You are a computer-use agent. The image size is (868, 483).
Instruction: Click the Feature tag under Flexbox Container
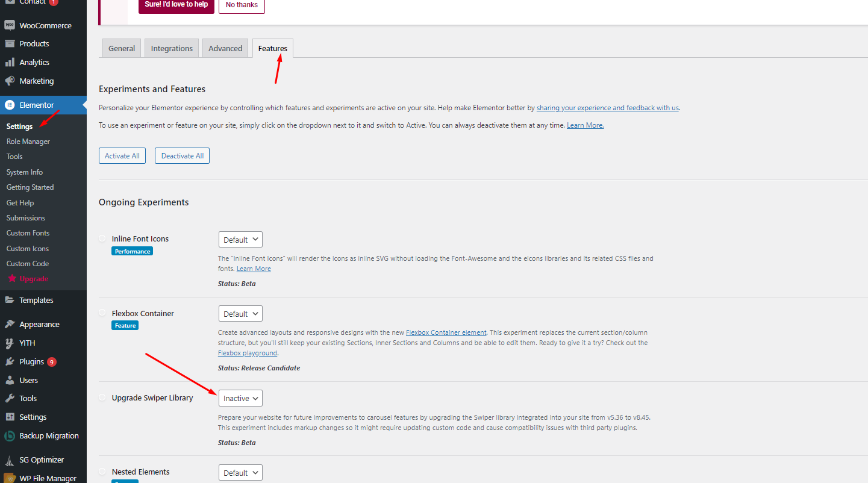coord(125,325)
